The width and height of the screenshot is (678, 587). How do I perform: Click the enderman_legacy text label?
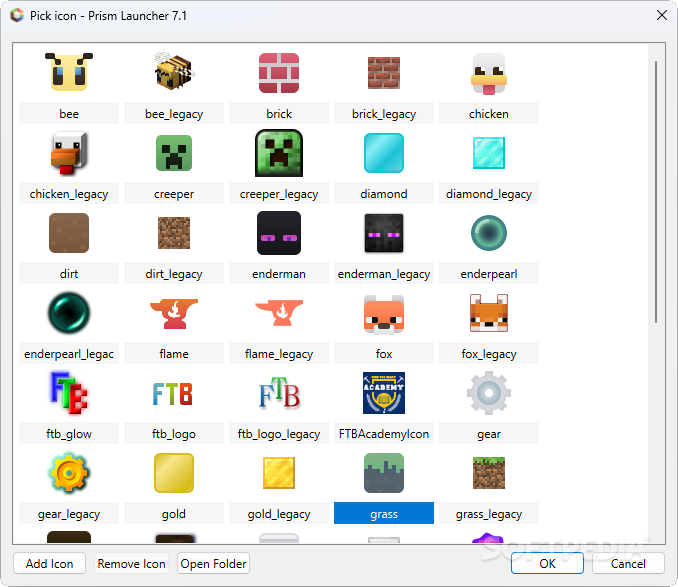384,274
